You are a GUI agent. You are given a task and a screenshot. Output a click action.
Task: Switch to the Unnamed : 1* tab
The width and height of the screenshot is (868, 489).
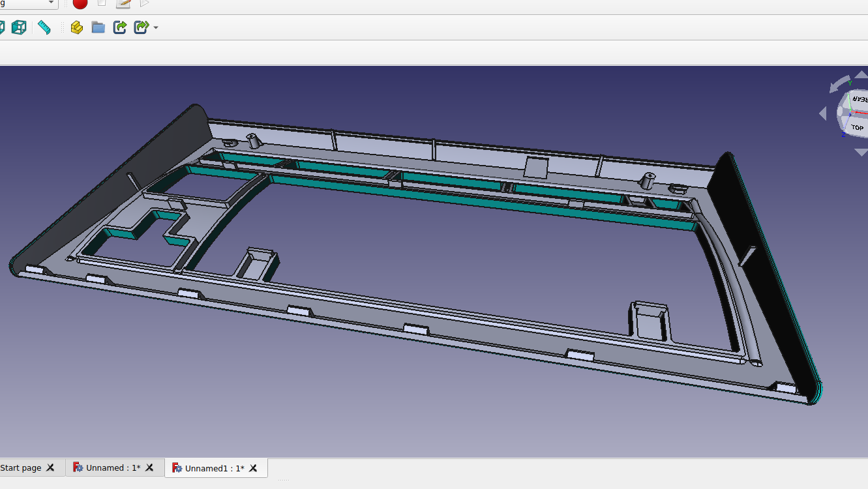click(x=112, y=468)
